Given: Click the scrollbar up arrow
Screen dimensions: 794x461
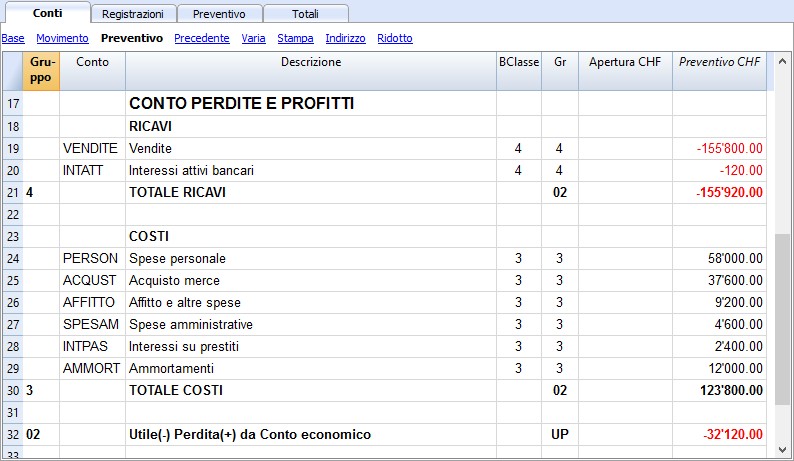Looking at the screenshot, I should pos(782,61).
